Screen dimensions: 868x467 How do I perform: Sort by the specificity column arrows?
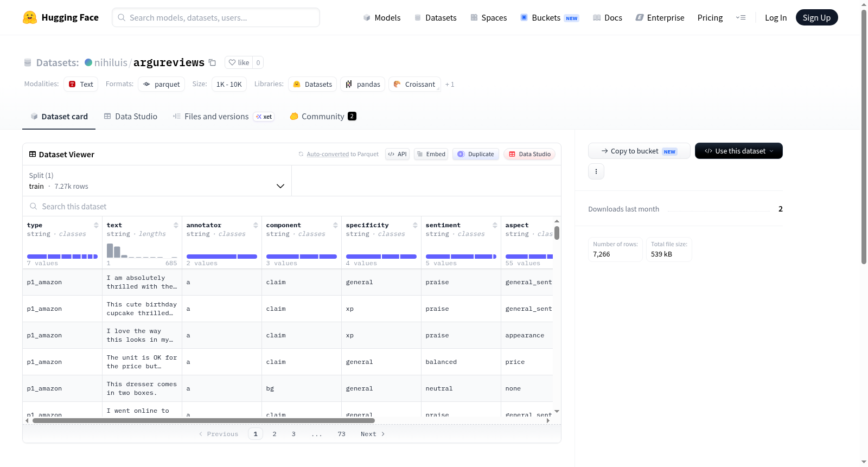pyautogui.click(x=415, y=225)
